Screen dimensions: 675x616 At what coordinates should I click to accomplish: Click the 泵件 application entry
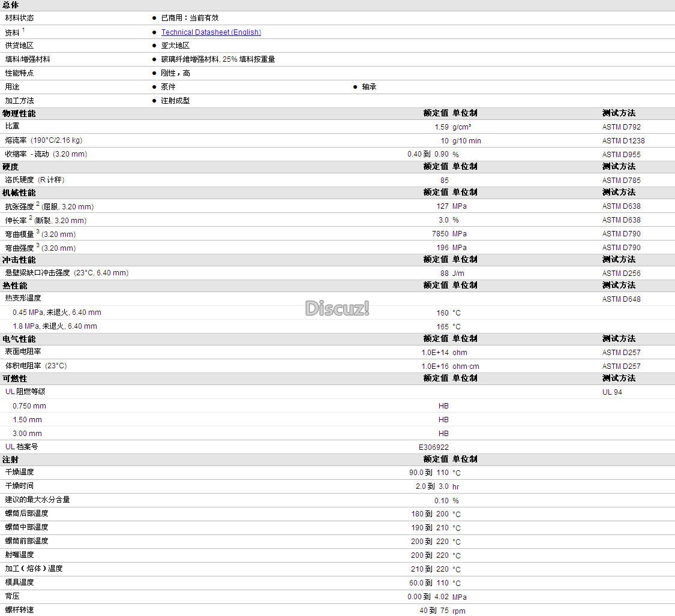[169, 87]
